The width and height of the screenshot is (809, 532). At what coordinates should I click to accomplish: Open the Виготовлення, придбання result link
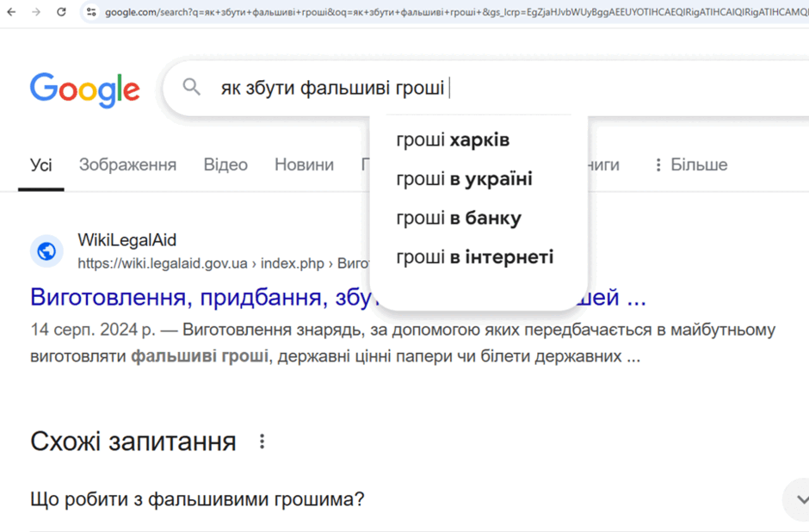[337, 297]
